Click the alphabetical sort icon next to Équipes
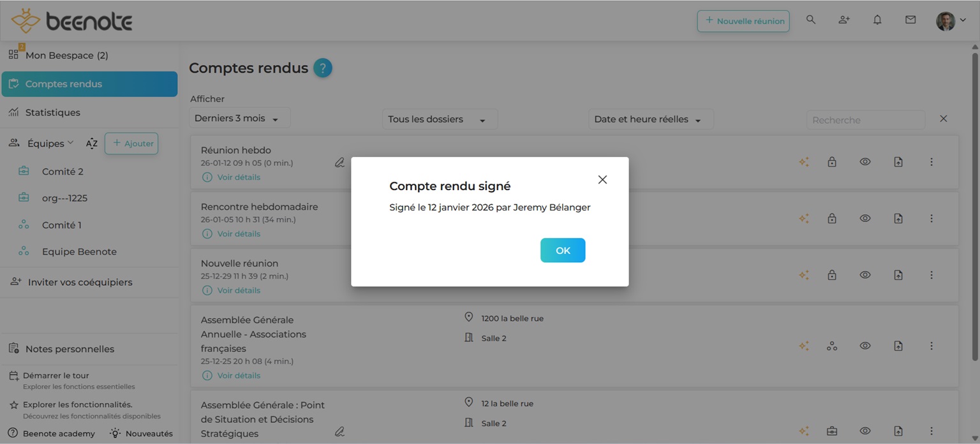 [91, 143]
